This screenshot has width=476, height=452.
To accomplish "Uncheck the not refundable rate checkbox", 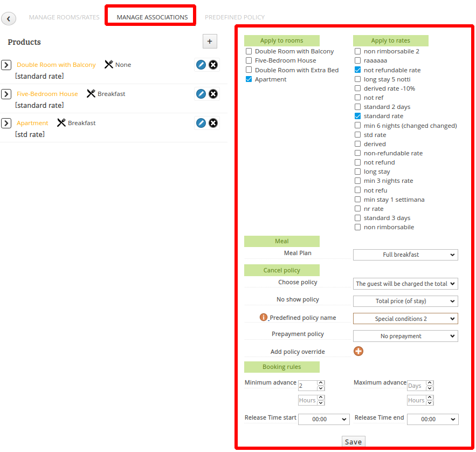I will click(357, 70).
